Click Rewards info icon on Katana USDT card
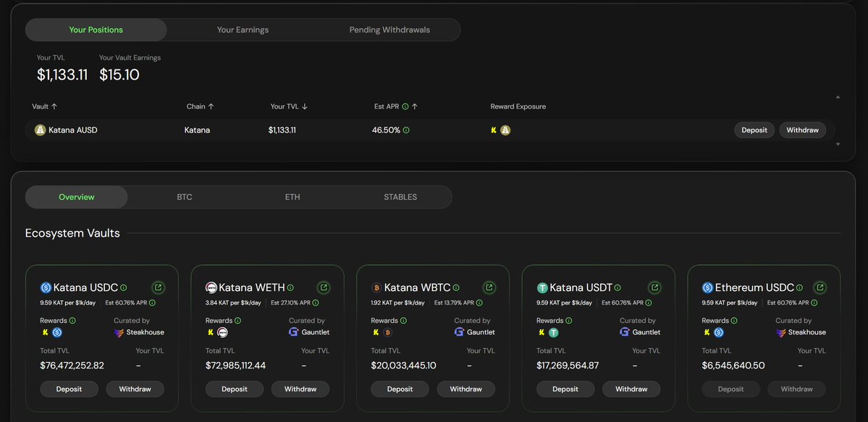This screenshot has width=868, height=422. click(x=569, y=321)
